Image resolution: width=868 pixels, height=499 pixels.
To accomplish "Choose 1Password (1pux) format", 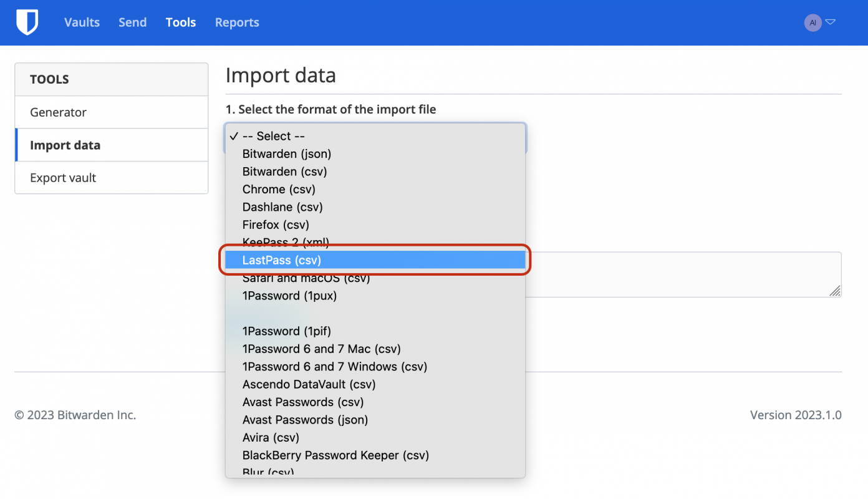I will tap(289, 296).
